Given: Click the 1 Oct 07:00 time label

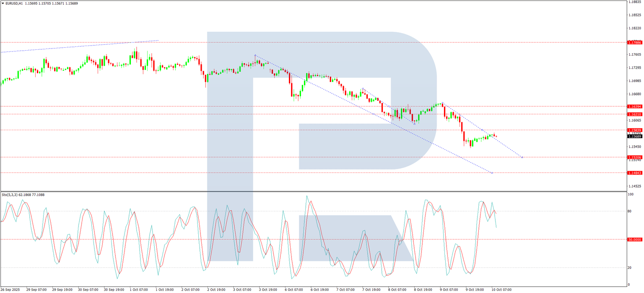Looking at the screenshot, I should click(139, 290).
